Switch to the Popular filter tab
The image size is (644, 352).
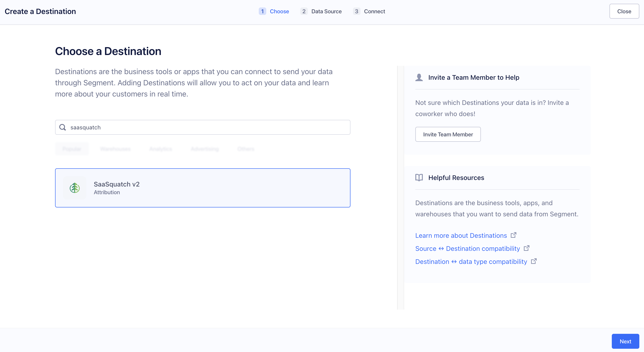pyautogui.click(x=72, y=149)
